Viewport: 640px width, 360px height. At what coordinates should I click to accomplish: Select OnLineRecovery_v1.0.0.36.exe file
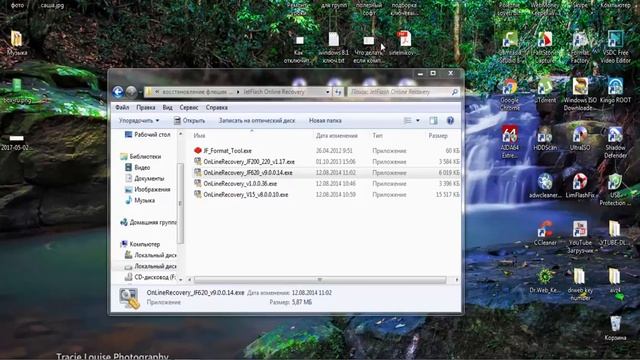pyautogui.click(x=236, y=184)
